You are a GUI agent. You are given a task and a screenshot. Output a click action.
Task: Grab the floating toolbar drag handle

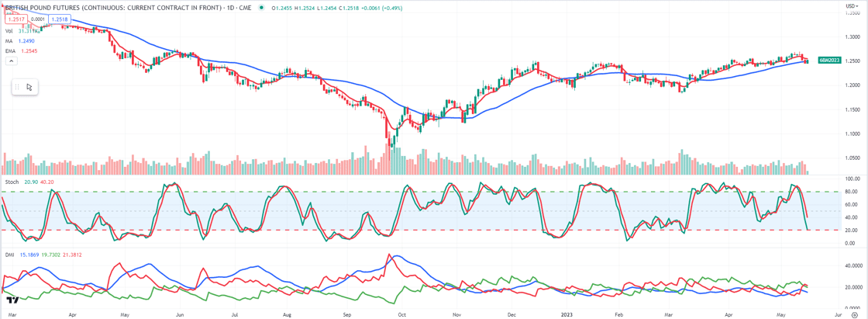(x=17, y=87)
